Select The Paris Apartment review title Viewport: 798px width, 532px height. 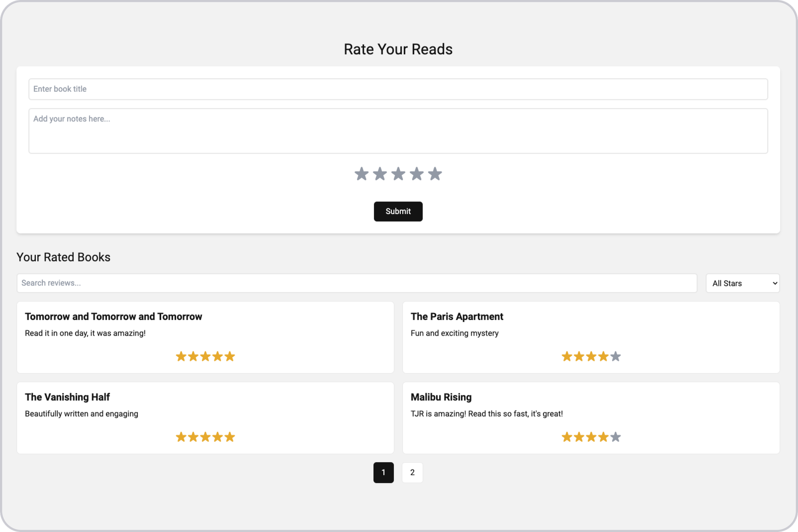click(457, 316)
